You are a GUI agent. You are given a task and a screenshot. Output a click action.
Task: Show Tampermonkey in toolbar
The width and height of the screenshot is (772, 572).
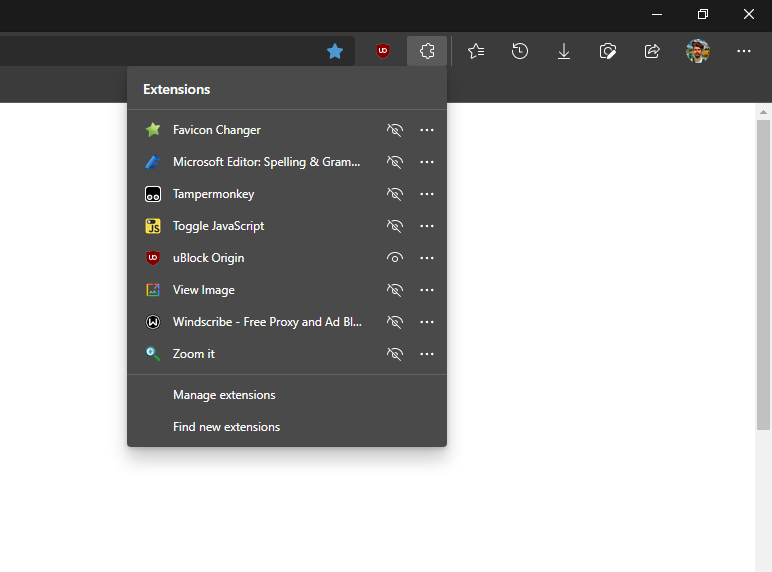click(395, 194)
